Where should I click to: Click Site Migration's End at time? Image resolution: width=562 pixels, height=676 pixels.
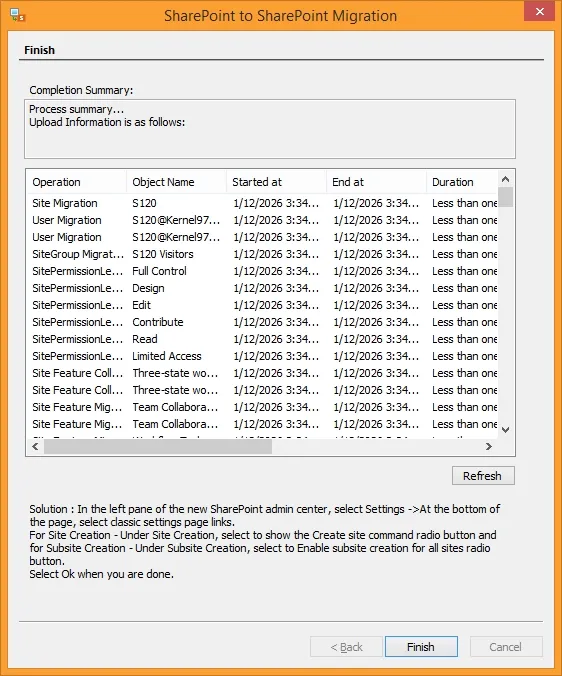[376, 203]
